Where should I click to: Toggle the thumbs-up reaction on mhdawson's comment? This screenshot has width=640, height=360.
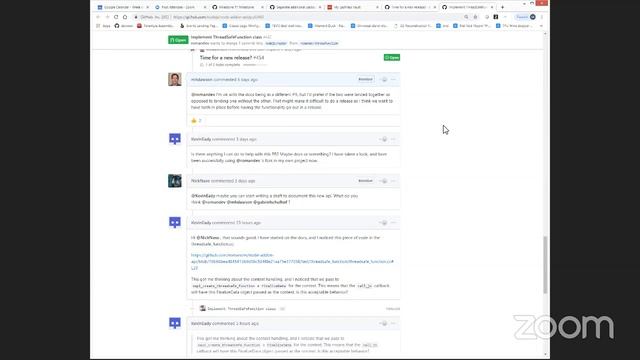click(196, 120)
